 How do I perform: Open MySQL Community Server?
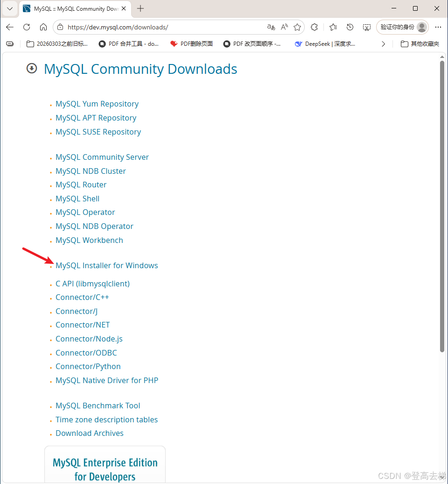[102, 157]
